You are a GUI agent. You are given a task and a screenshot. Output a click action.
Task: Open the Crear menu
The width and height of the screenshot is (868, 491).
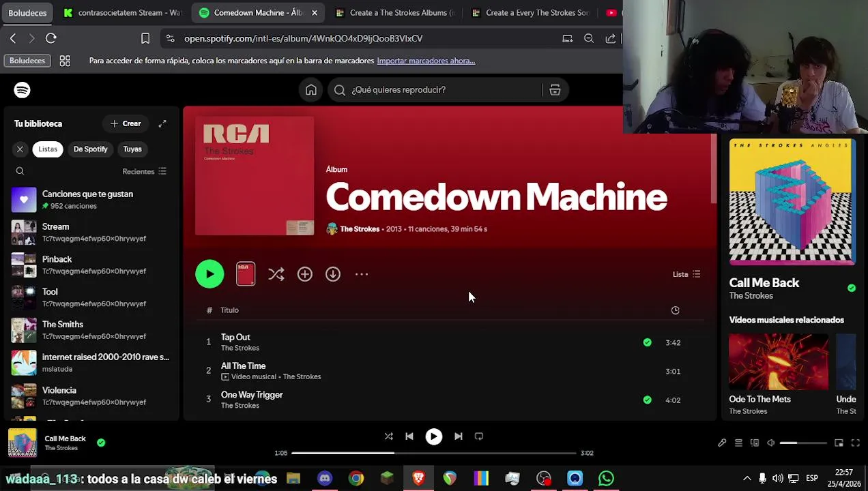click(126, 123)
